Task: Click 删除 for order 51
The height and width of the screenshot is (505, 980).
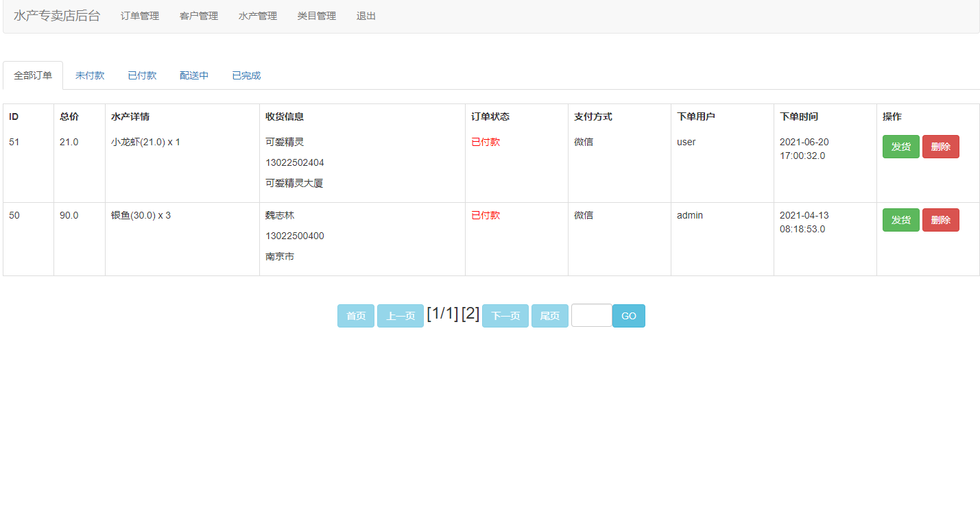Action: (x=940, y=146)
